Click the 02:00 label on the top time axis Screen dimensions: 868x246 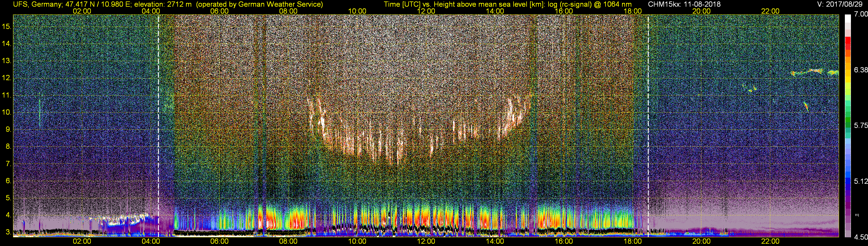82,11
